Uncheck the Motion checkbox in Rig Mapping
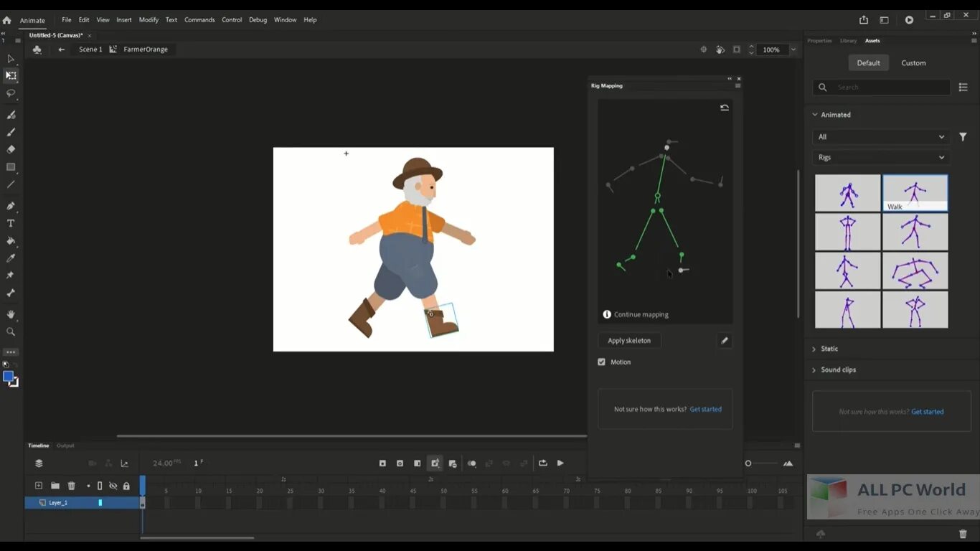This screenshot has width=980, height=551. [601, 362]
